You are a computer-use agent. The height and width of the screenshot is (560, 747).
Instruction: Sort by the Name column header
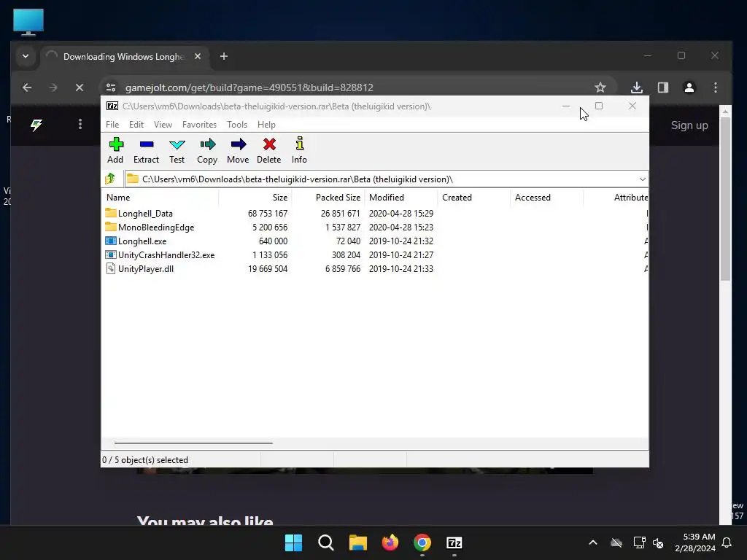pyautogui.click(x=160, y=197)
